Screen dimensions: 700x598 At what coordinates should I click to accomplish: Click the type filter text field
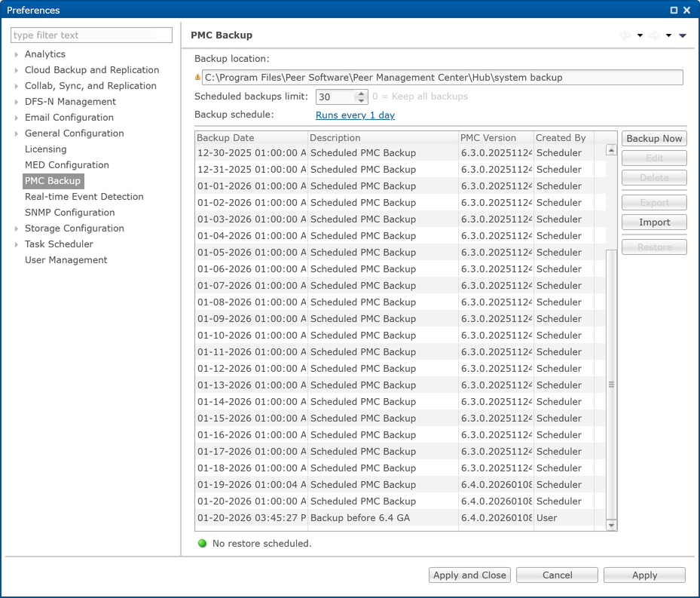click(91, 35)
